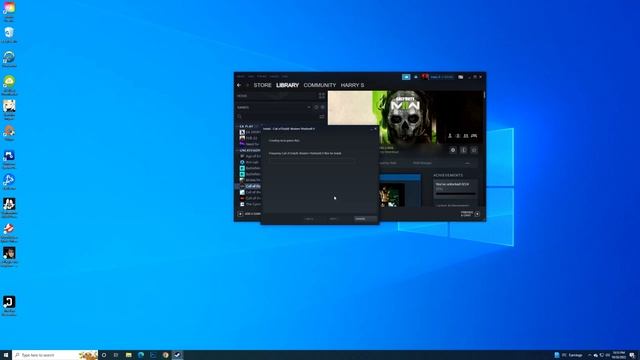The height and width of the screenshot is (360, 640).
Task: Open Steam announcements blue icon
Action: (406, 77)
